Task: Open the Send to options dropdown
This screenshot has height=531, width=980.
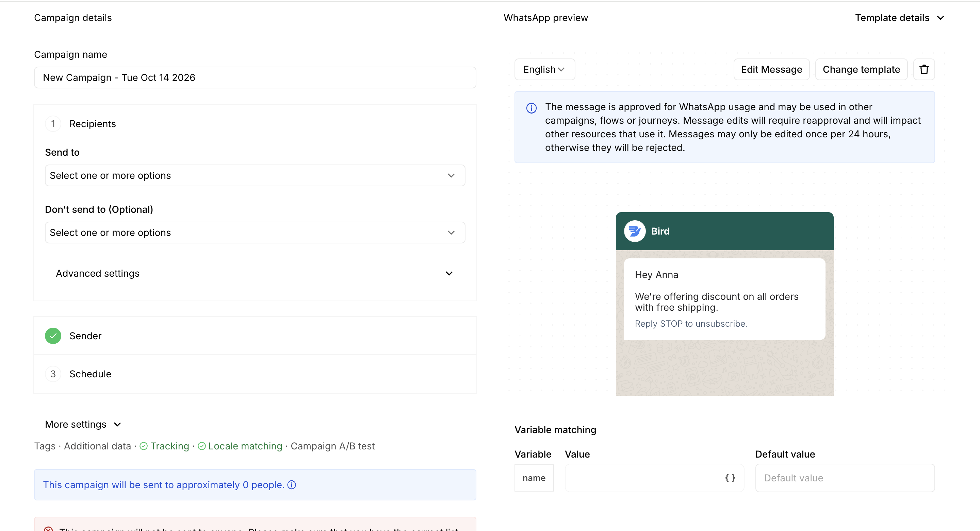Action: [255, 176]
